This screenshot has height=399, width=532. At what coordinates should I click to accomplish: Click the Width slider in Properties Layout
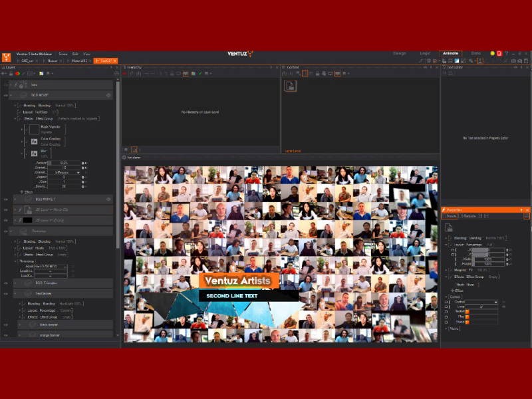[488, 259]
